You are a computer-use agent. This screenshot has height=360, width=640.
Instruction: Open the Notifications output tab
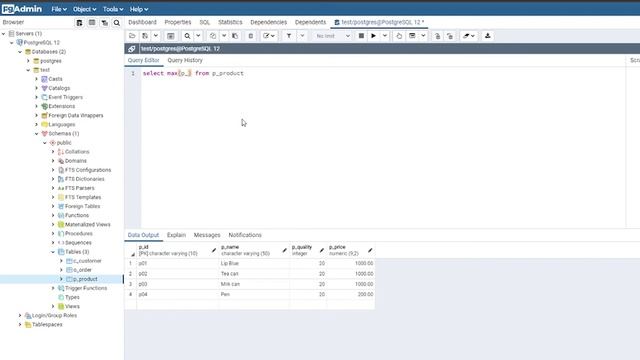(245, 235)
